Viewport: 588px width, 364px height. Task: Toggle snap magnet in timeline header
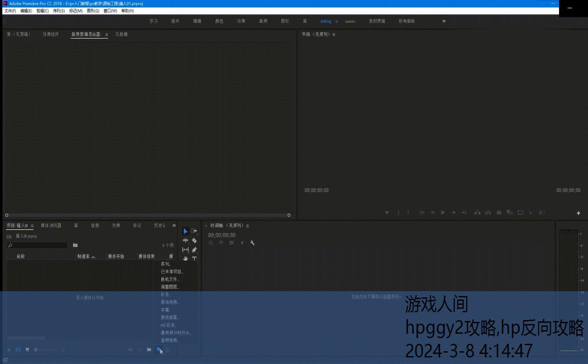[x=221, y=243]
